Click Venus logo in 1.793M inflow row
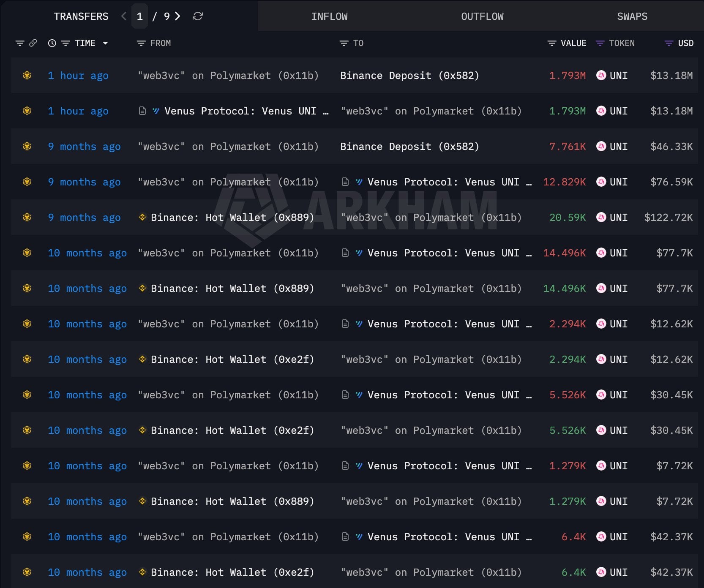704x588 pixels. pos(156,111)
